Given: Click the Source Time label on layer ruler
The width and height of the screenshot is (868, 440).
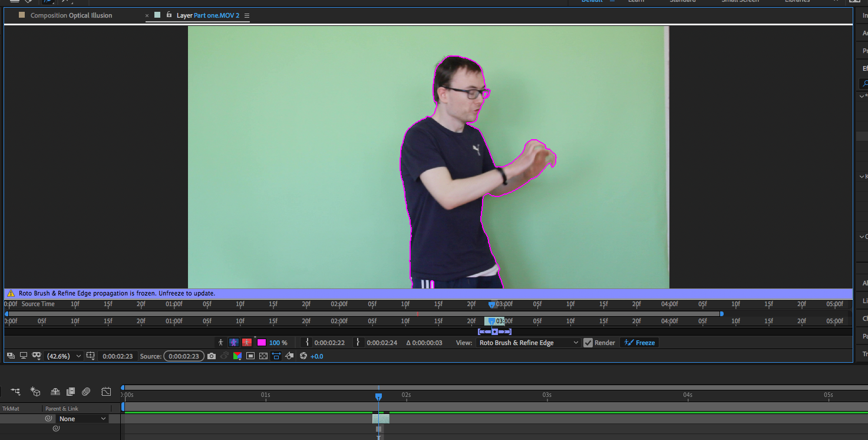Looking at the screenshot, I should [38, 304].
